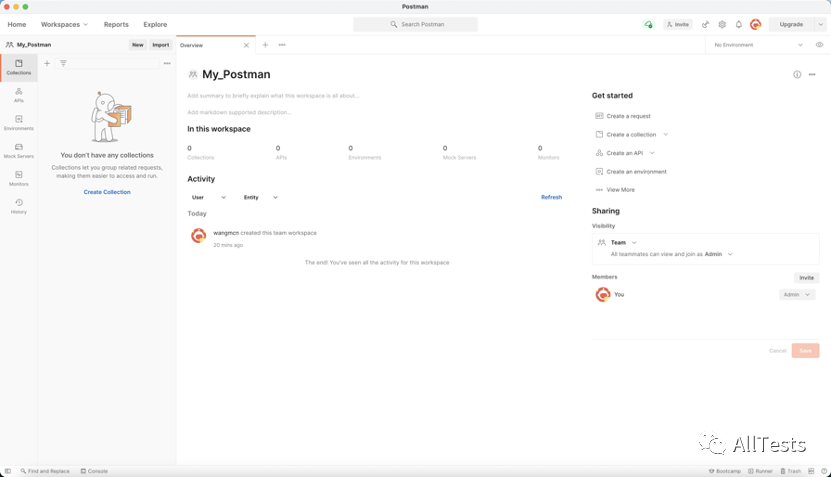This screenshot has width=832, height=478.
Task: Click the markdown description field
Action: [x=239, y=112]
